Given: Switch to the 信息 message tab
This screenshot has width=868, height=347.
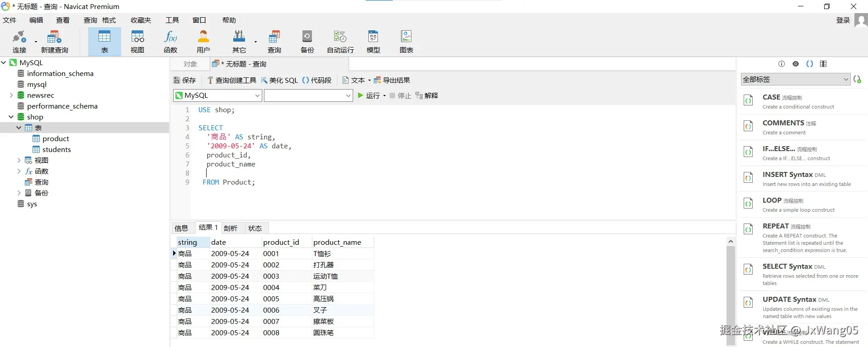Looking at the screenshot, I should tap(181, 228).
